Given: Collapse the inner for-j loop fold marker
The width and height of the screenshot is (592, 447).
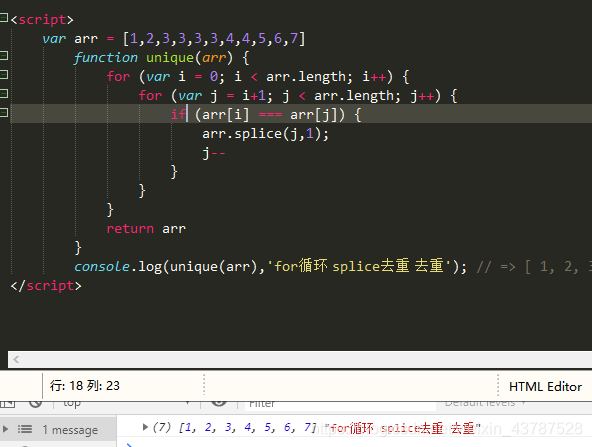Looking at the screenshot, I should click(3, 94).
